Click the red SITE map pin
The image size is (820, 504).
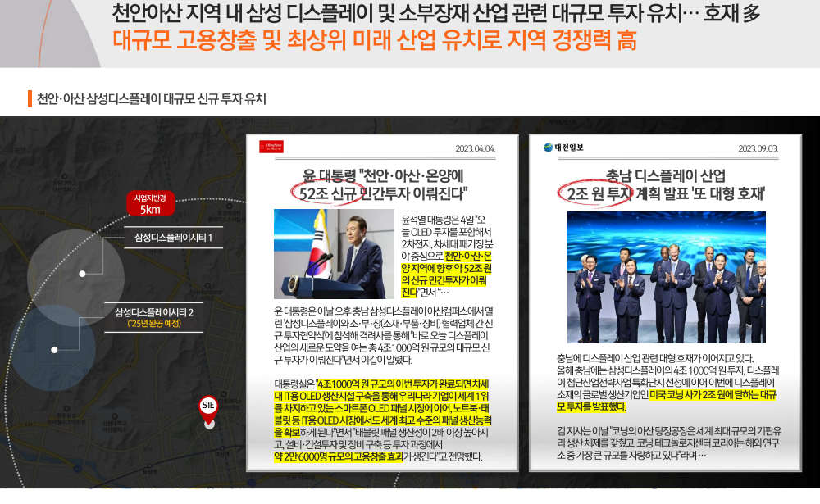pos(208,410)
